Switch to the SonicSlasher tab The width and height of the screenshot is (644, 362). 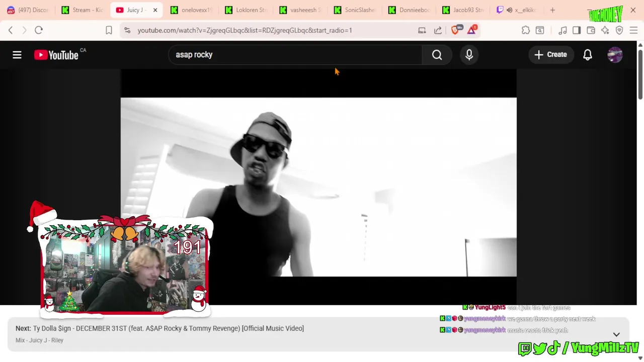[354, 10]
